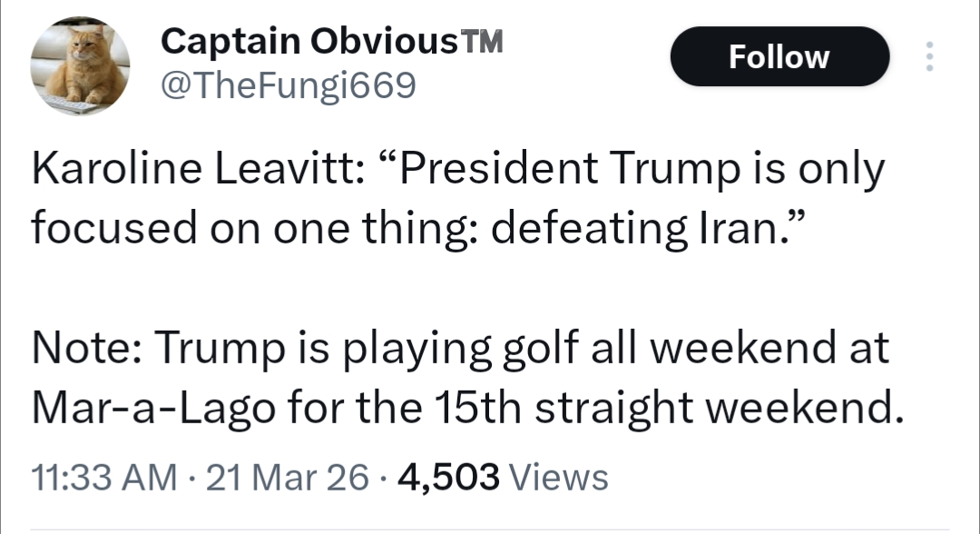
Task: Open the orange cat profile avatar
Action: click(x=80, y=66)
